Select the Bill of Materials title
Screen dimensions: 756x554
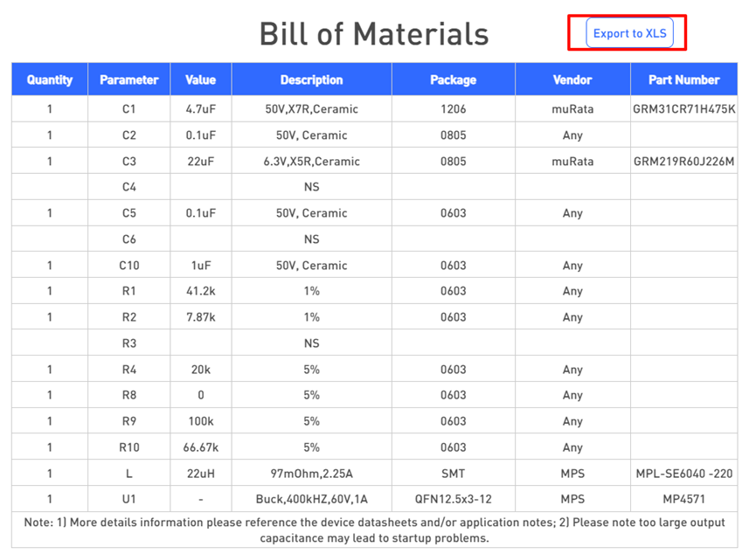pos(374,34)
